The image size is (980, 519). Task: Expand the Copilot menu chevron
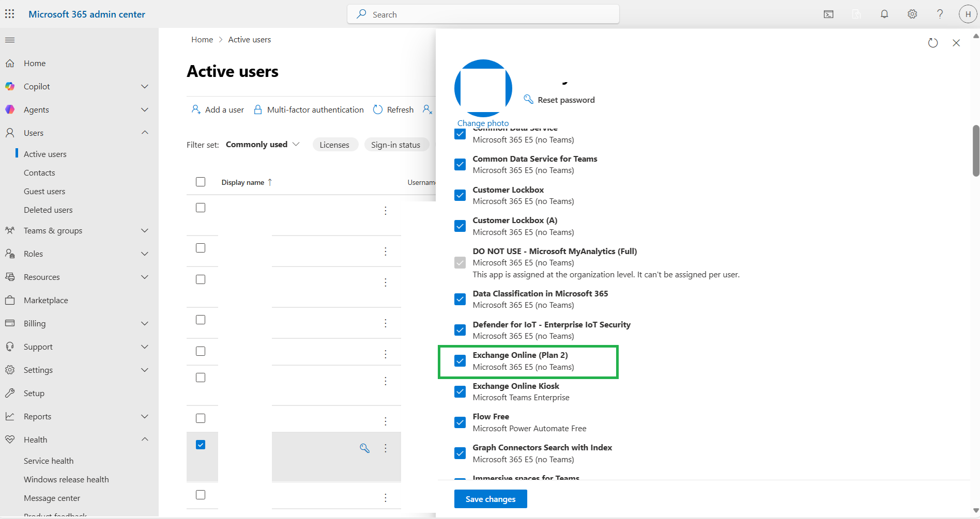pyautogui.click(x=145, y=86)
